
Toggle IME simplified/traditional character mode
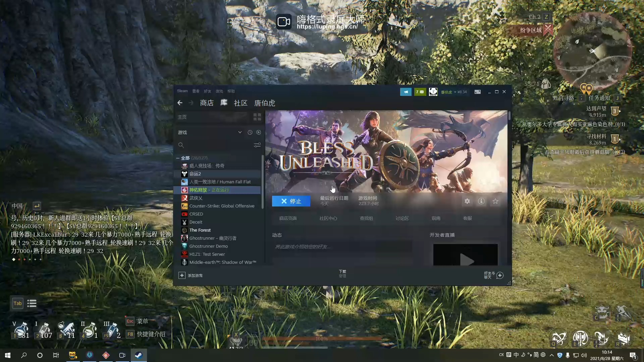pyautogui.click(x=536, y=355)
